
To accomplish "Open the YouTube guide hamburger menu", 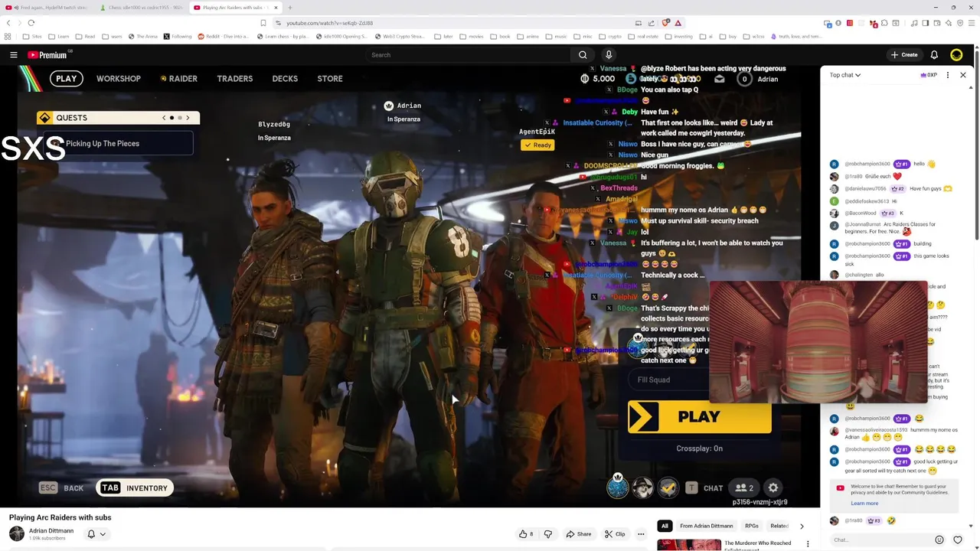I will (13, 55).
